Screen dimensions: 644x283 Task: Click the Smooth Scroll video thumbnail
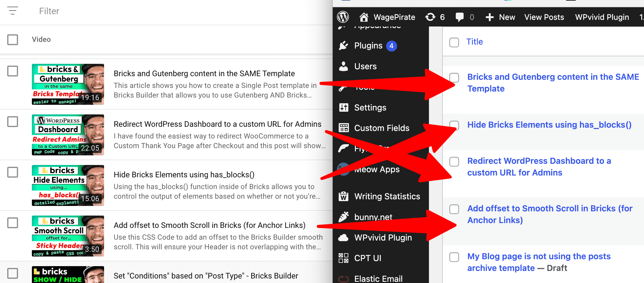click(68, 236)
